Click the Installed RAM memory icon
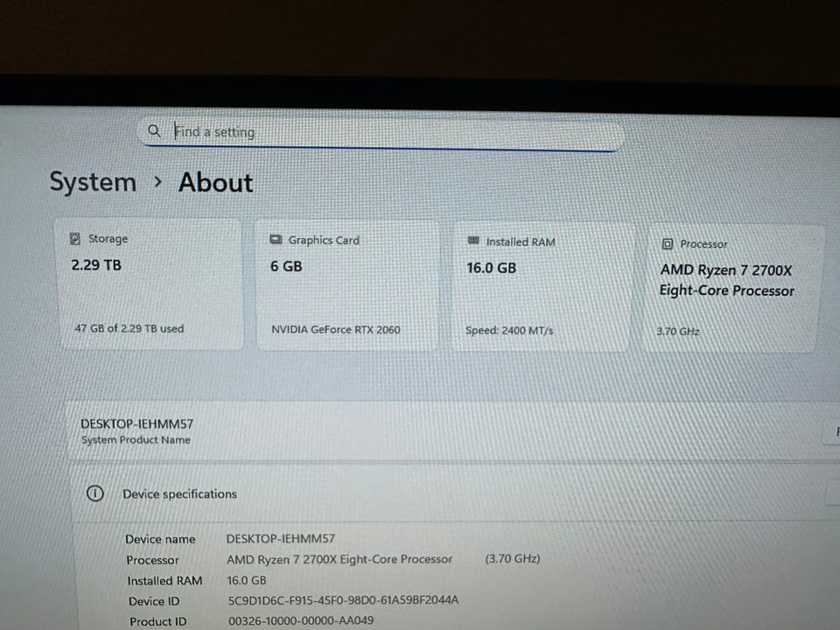 [473, 241]
